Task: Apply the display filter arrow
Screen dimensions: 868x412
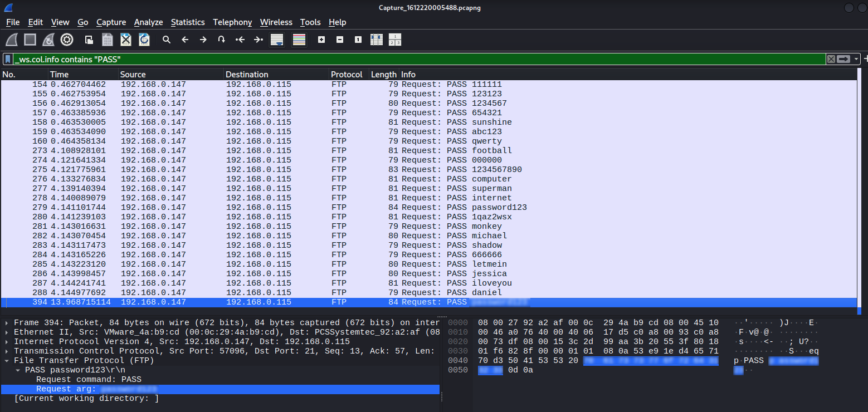Action: (x=844, y=59)
